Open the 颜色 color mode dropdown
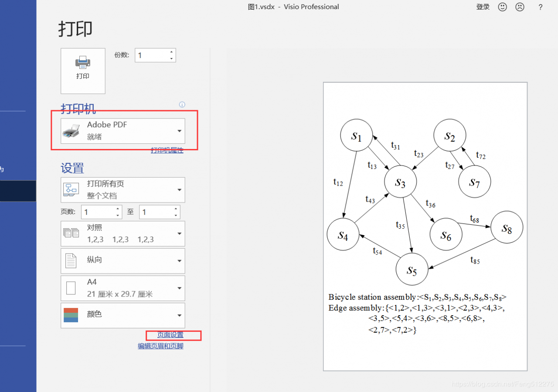558x392 pixels. coord(123,315)
